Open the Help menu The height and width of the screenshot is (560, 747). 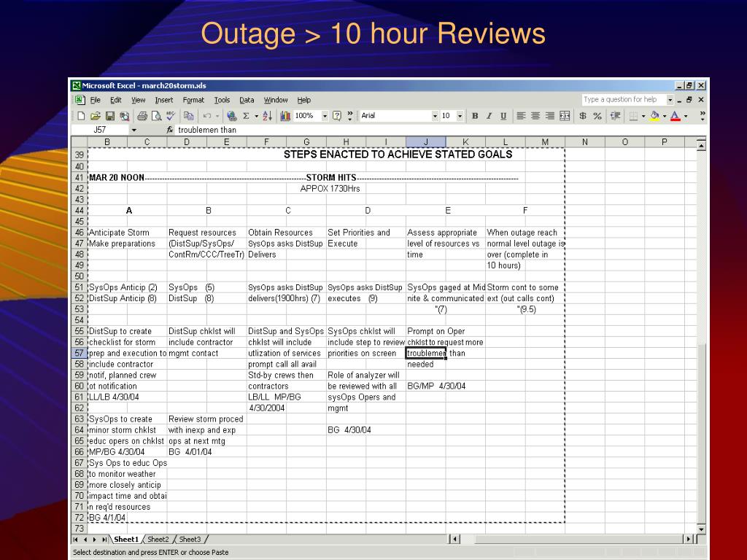(x=304, y=100)
